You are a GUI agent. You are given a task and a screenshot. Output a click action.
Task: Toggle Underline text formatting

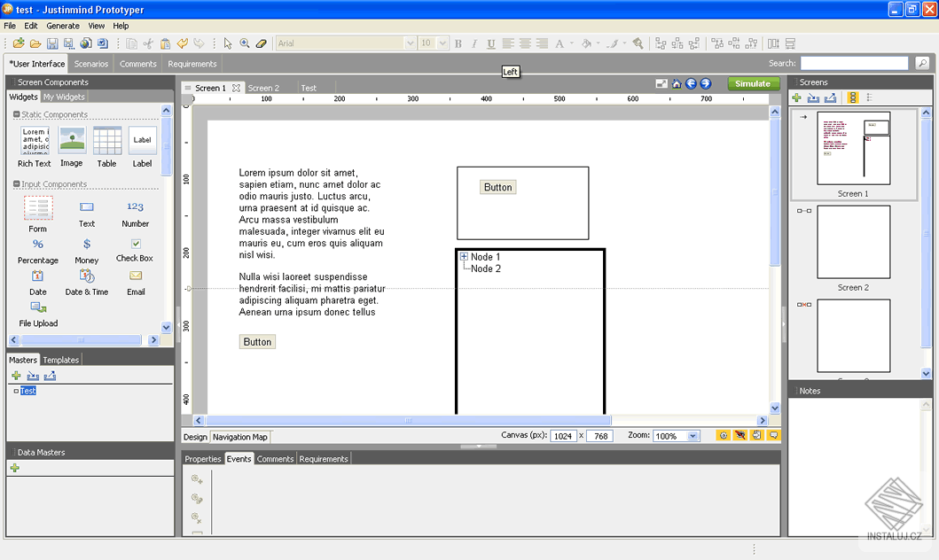(491, 43)
